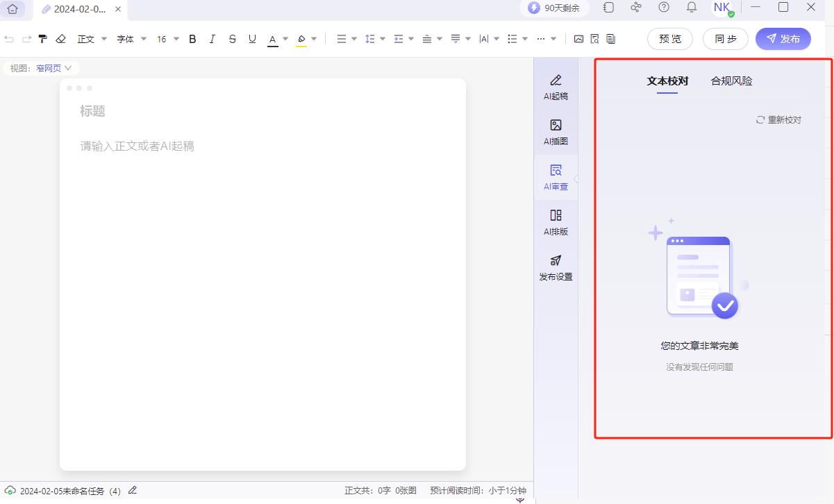Click the notification bell icon
Viewport: 834px width, 504px height.
click(692, 8)
